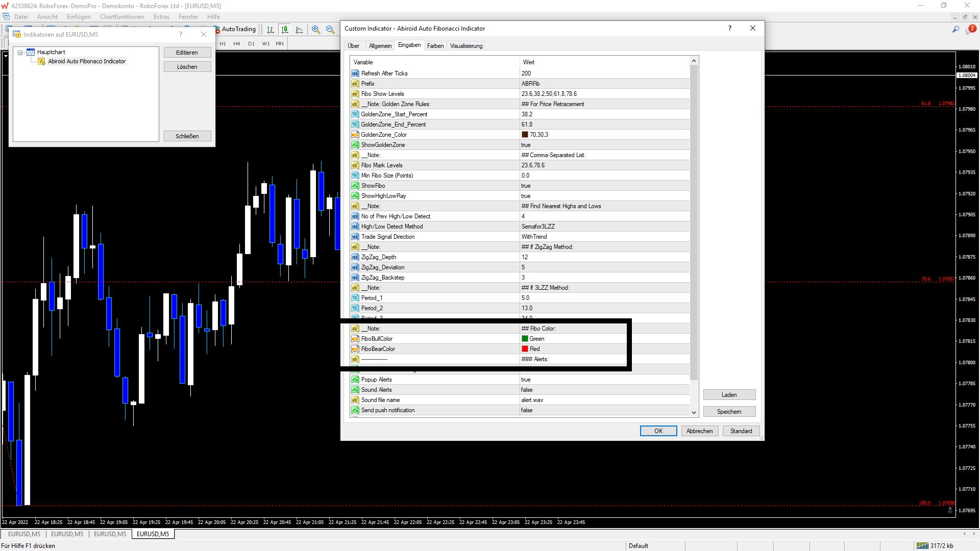Viewport: 980px width, 551px height.
Task: Select the ShowGoldenZone true value
Action: tap(526, 145)
